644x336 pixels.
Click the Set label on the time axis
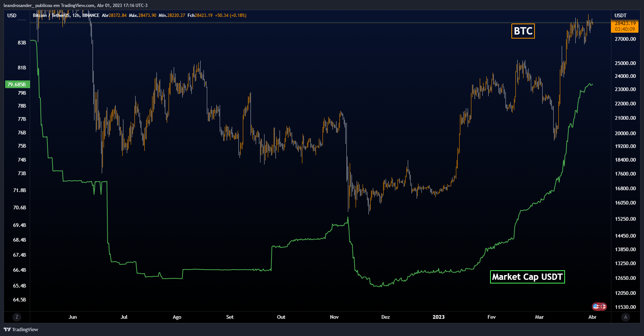[x=230, y=317]
